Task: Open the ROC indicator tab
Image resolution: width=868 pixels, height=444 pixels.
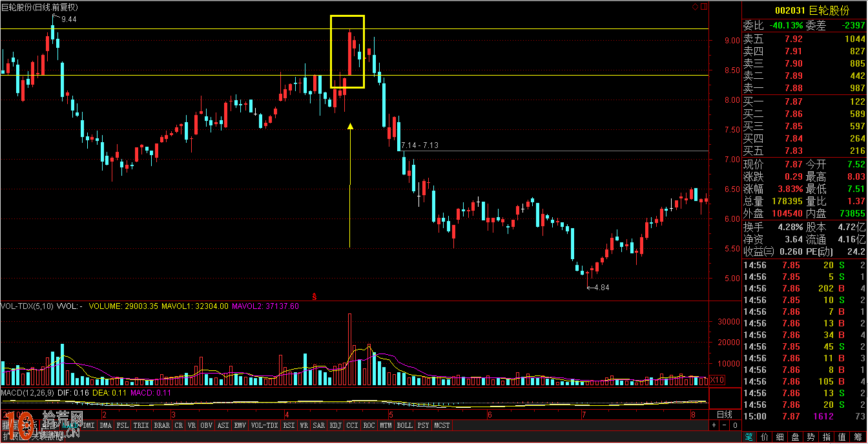Action: 369,425
